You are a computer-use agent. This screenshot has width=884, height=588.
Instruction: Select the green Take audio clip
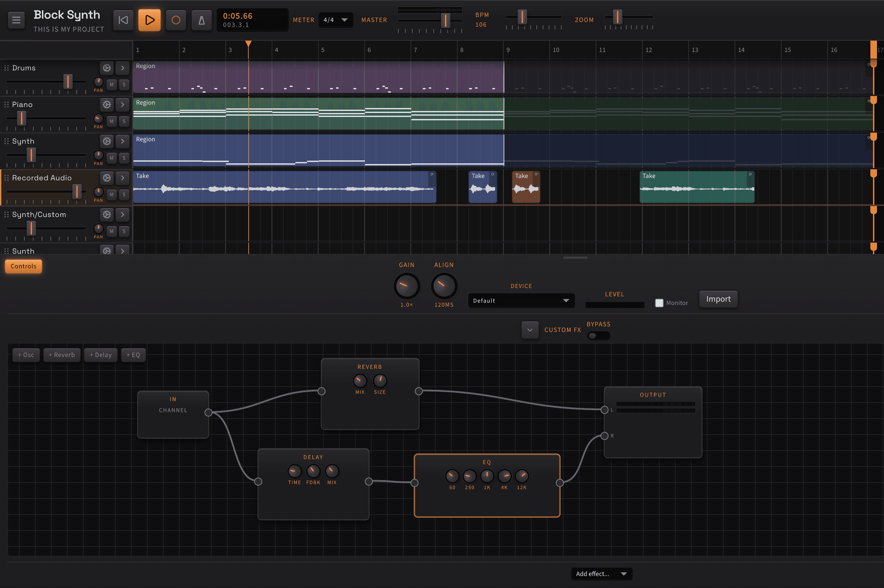(x=697, y=187)
